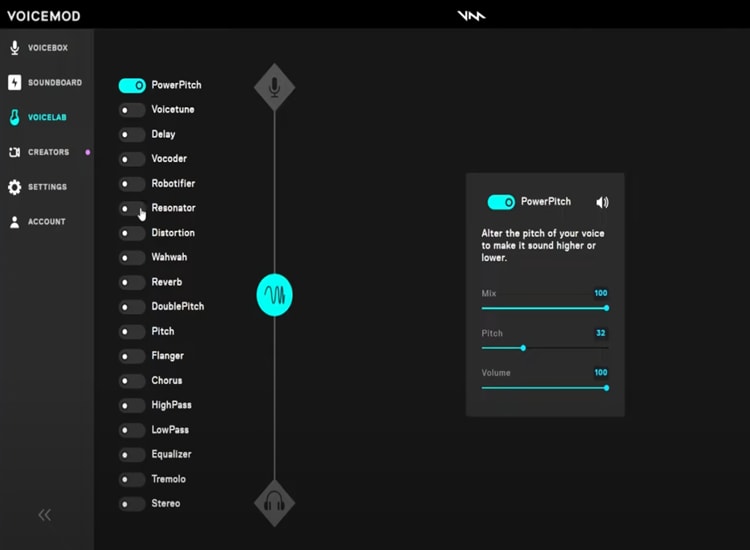Enable the Pitch effect toggle
Image resolution: width=750 pixels, height=550 pixels.
(x=132, y=332)
